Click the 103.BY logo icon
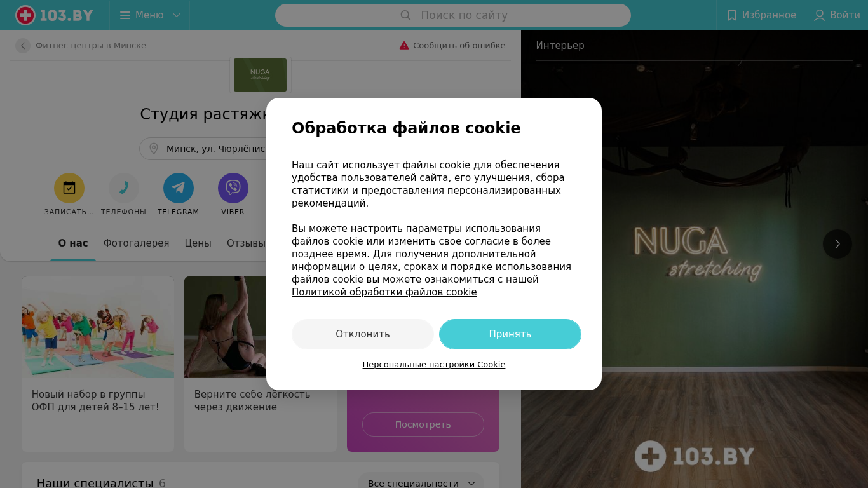868x488 pixels. 25,15
